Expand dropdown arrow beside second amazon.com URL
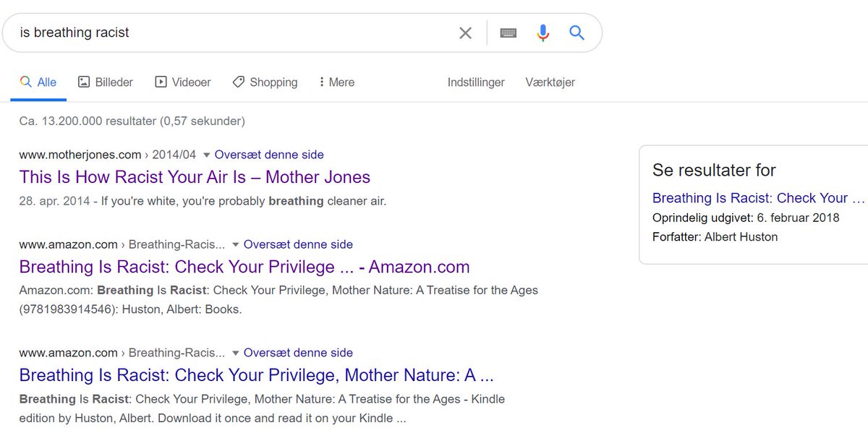 pos(236,353)
